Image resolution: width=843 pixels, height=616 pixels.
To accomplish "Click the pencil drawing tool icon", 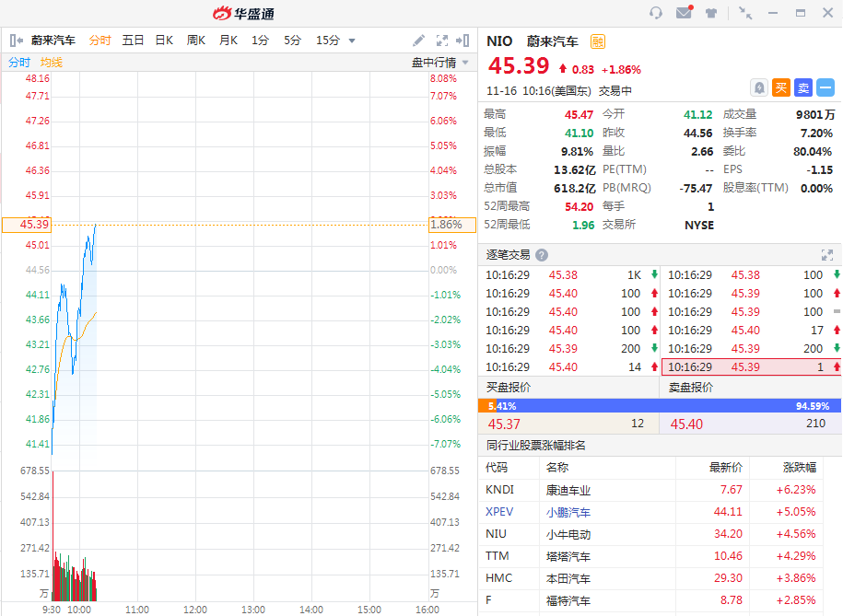I will click(418, 41).
